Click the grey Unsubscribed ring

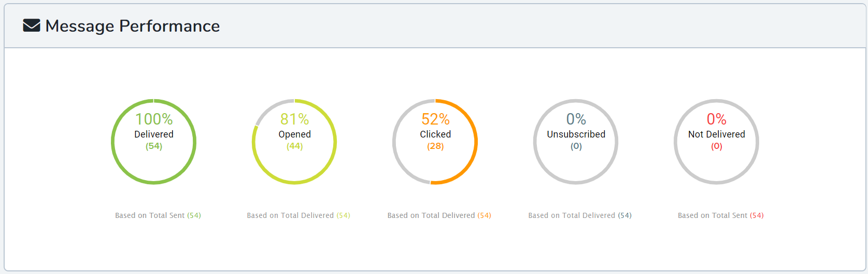click(x=576, y=142)
